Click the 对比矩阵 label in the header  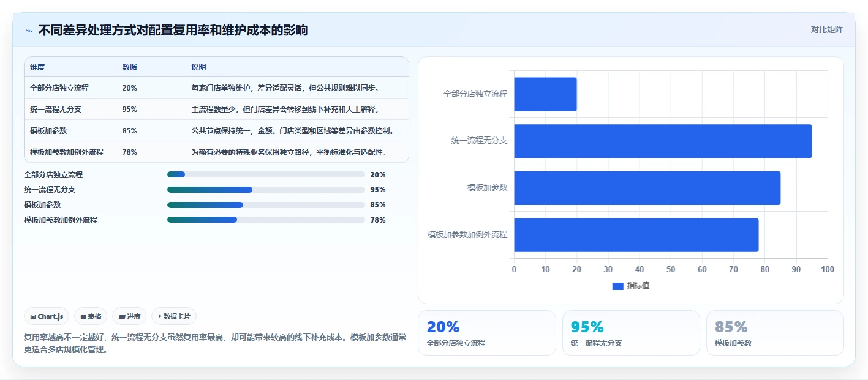826,29
